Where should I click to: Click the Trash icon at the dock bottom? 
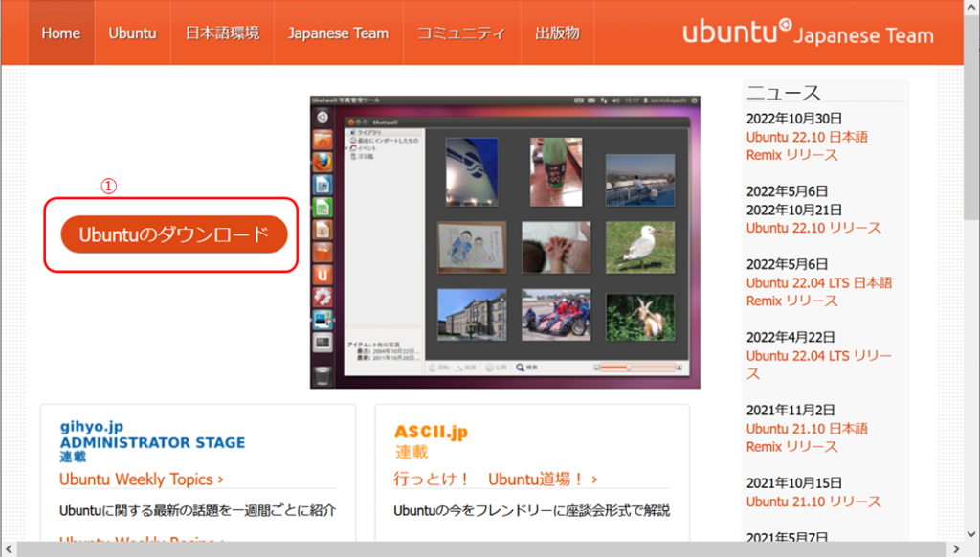[x=323, y=373]
